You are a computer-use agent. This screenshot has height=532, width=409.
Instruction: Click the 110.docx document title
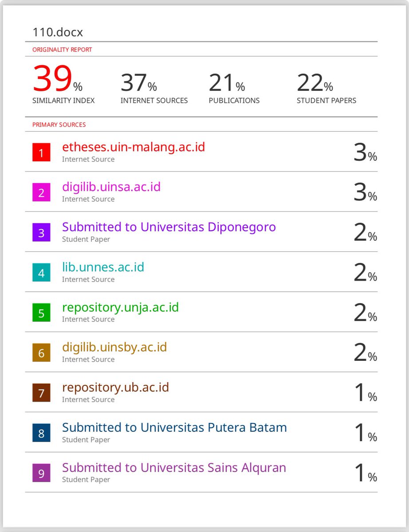coord(58,32)
